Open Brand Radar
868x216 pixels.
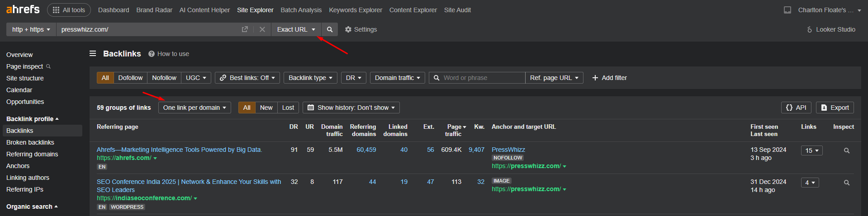154,10
